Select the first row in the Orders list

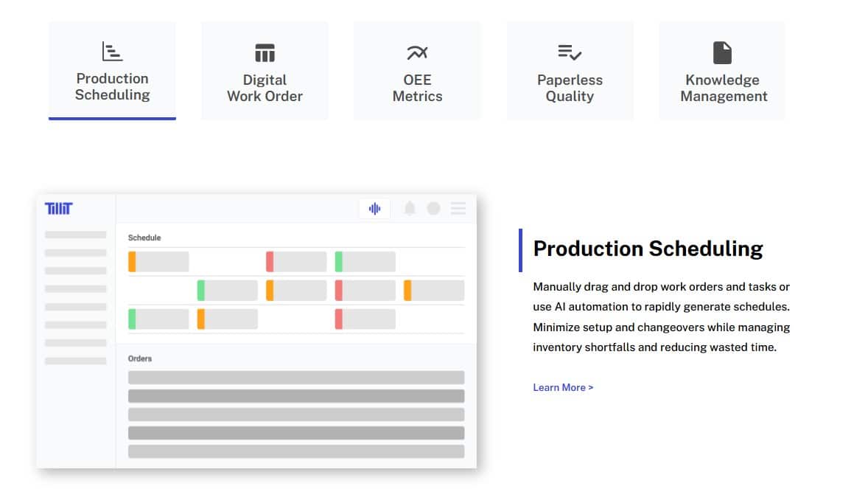(x=296, y=378)
